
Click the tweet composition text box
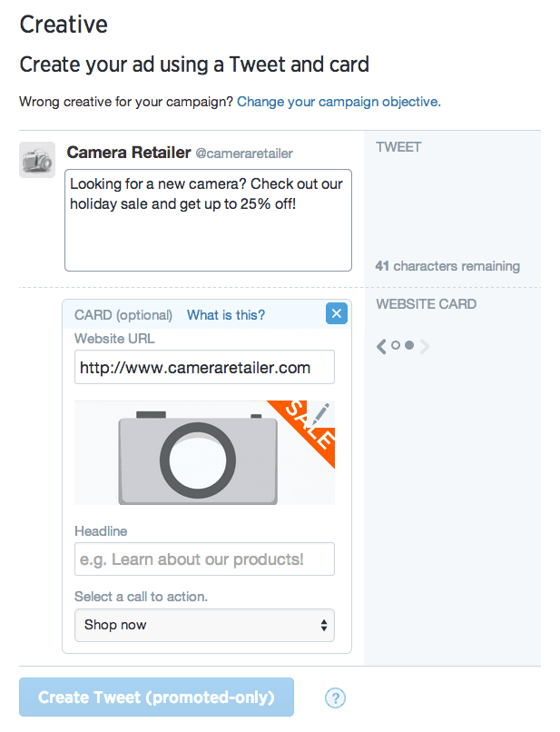point(208,220)
